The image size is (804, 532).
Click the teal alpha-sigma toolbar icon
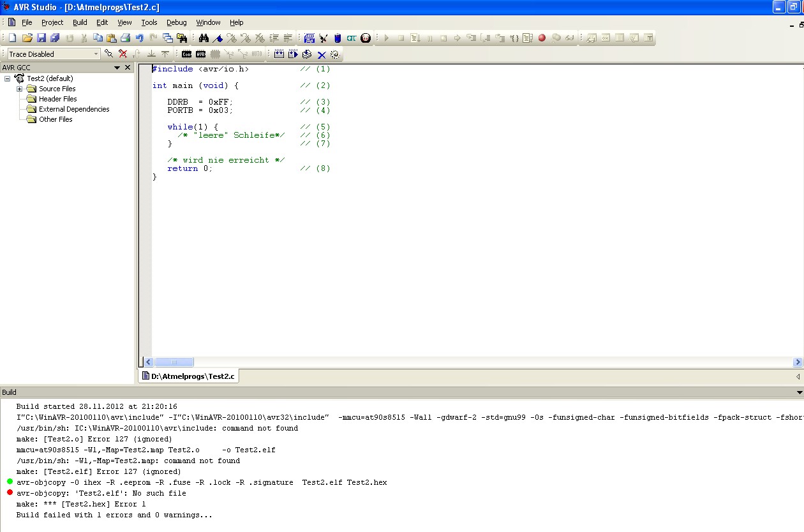[x=352, y=38]
